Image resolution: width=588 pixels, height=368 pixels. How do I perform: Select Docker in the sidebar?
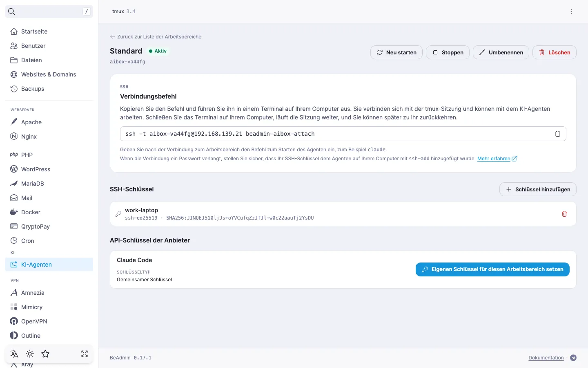click(x=49, y=212)
